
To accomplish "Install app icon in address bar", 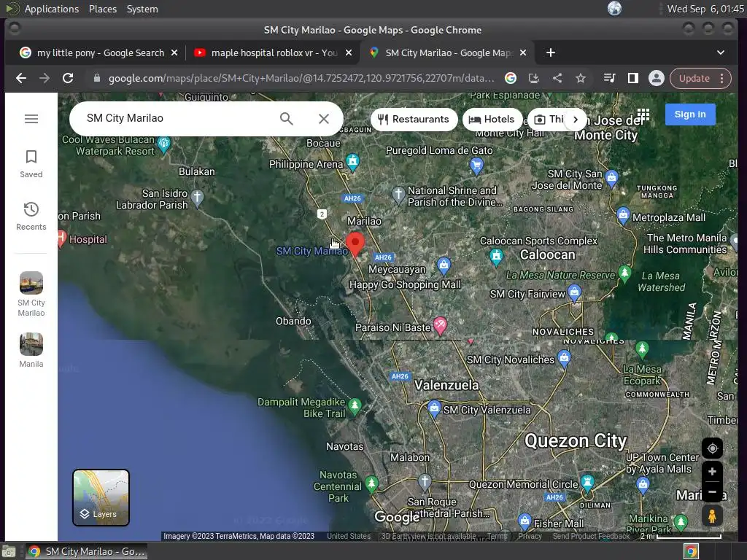I will [x=533, y=78].
